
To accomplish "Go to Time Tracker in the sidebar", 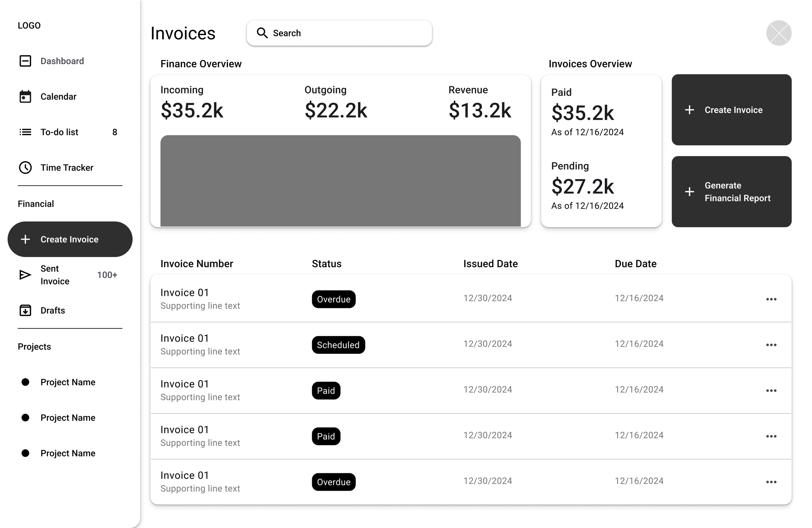I will (x=67, y=168).
